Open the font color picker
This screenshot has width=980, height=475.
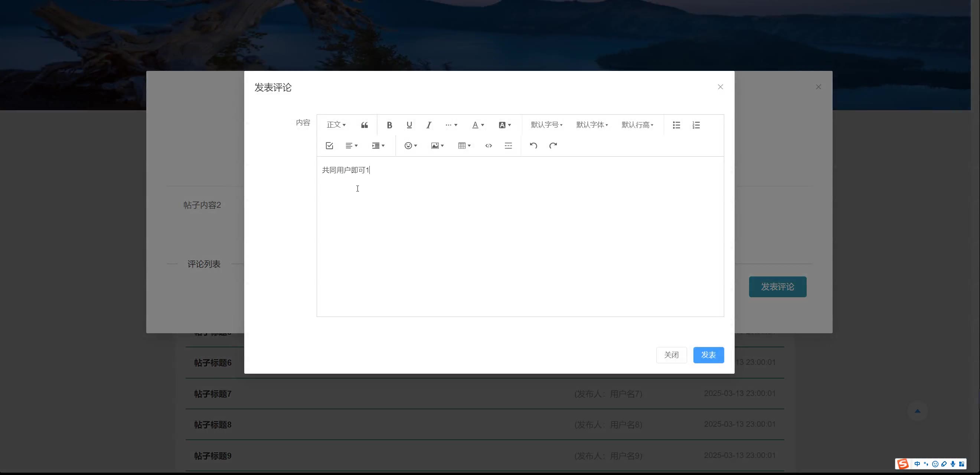(x=478, y=125)
